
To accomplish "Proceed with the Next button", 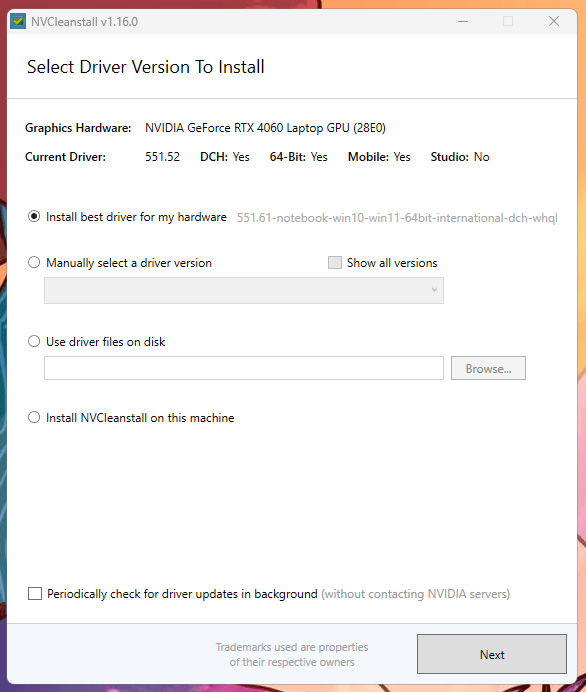I will [x=492, y=654].
